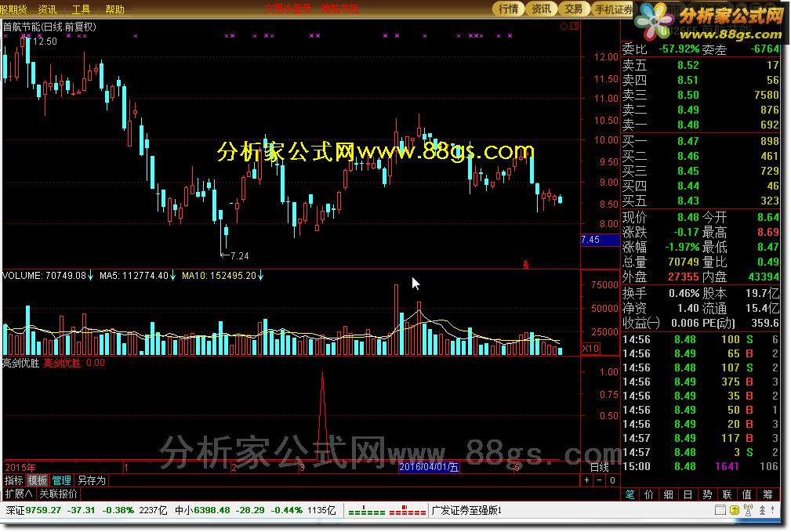Select the 势 tab in quote panel
The width and height of the screenshot is (791, 532).
(707, 494)
